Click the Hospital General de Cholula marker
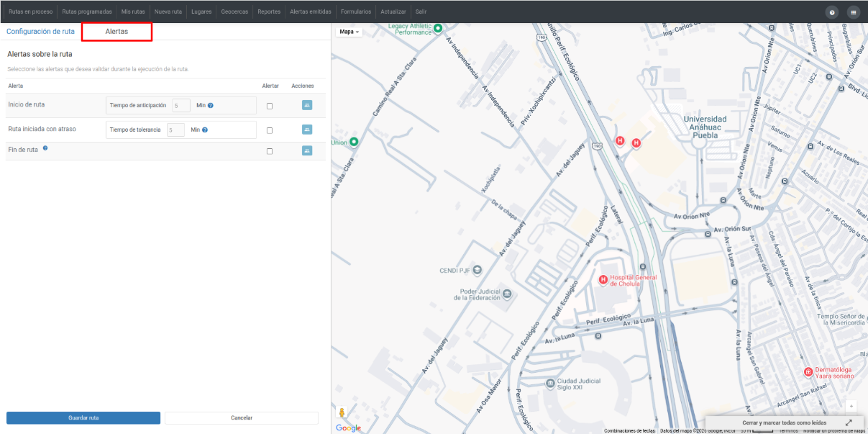The image size is (868, 434). point(603,279)
